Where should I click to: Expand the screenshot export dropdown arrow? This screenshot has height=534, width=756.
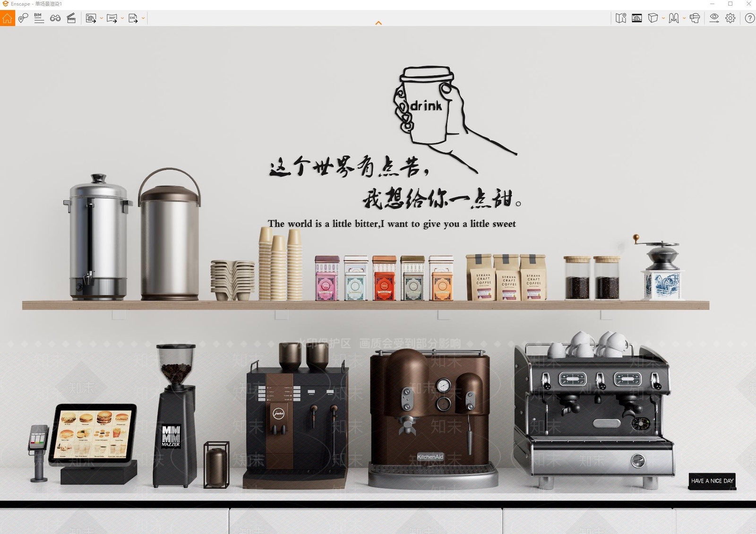click(x=102, y=18)
